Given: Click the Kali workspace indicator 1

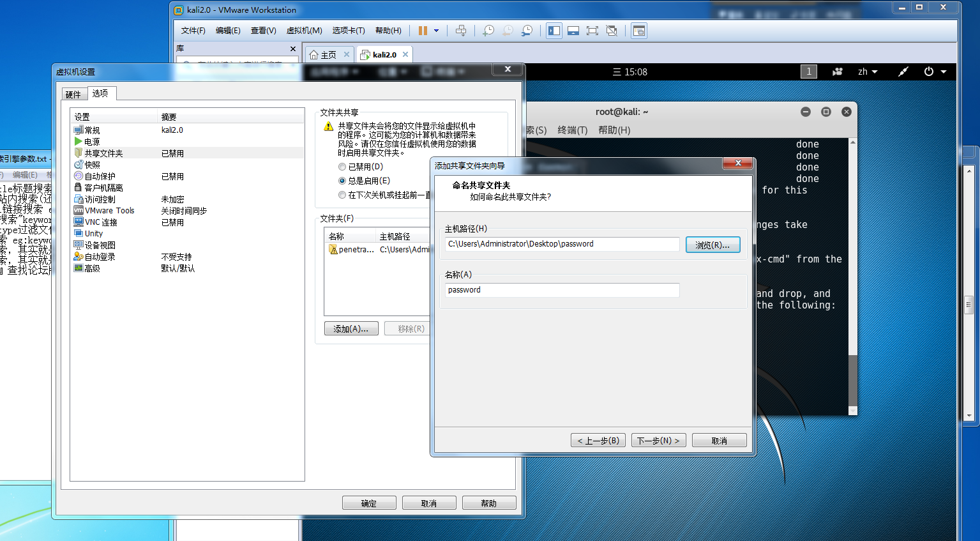Looking at the screenshot, I should 809,72.
